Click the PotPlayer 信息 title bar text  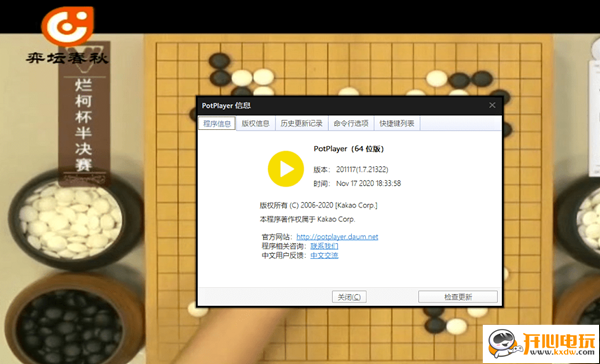226,105
